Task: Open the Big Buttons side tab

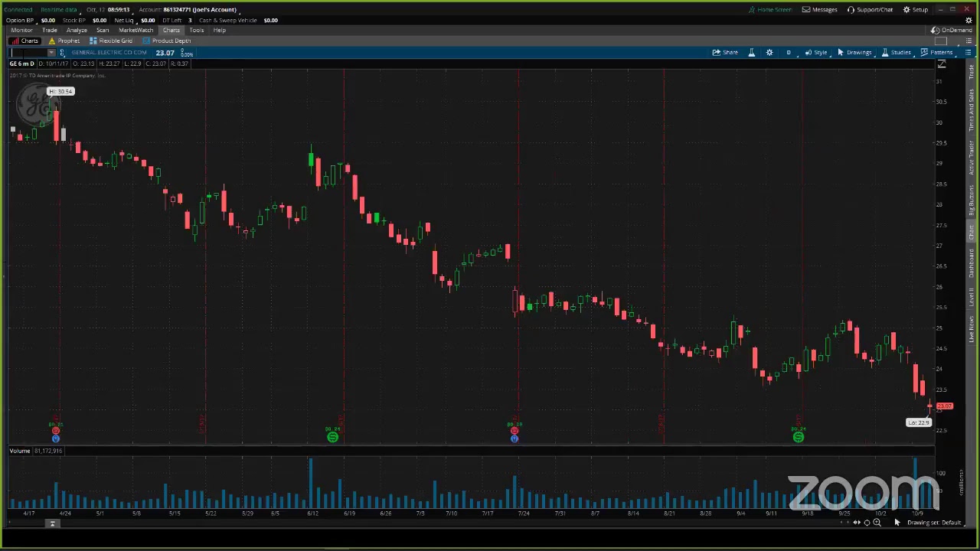Action: coord(972,200)
